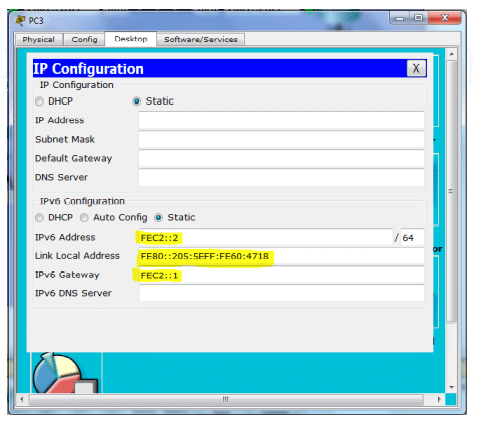Open the Physical tab
This screenshot has height=422, width=481.
click(x=39, y=39)
